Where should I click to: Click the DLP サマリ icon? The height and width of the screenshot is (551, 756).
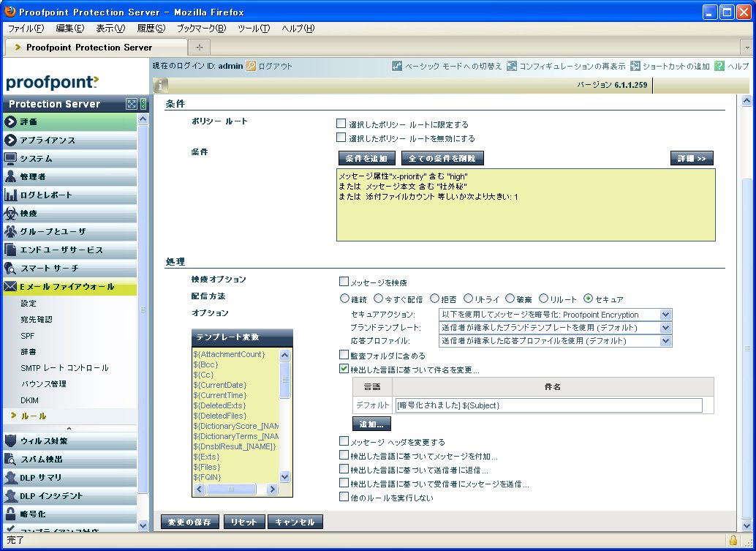click(10, 478)
